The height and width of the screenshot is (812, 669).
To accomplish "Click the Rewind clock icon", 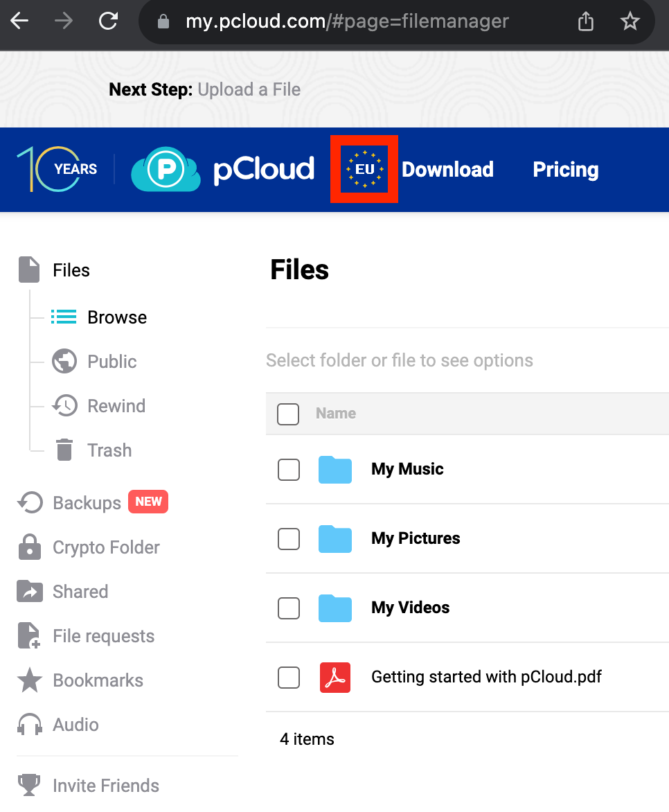I will 64,405.
